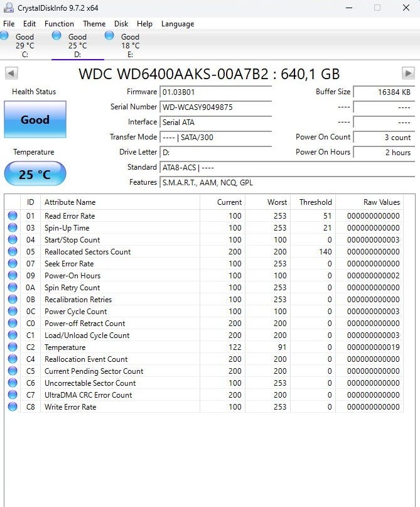Click the CrystalDiskInfo app icon in title bar
Image resolution: width=420 pixels, height=507 pixels.
tap(8, 8)
